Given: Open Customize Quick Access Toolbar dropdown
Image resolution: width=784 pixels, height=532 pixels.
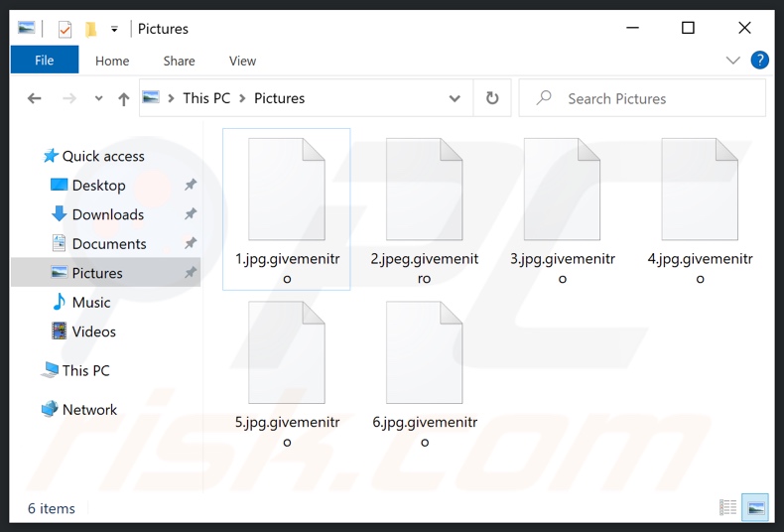Looking at the screenshot, I should tap(114, 29).
